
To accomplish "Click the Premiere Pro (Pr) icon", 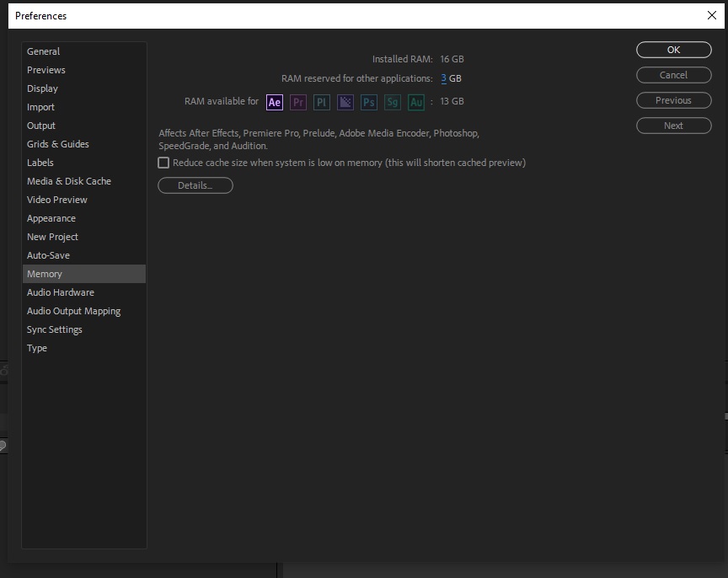I will point(298,102).
